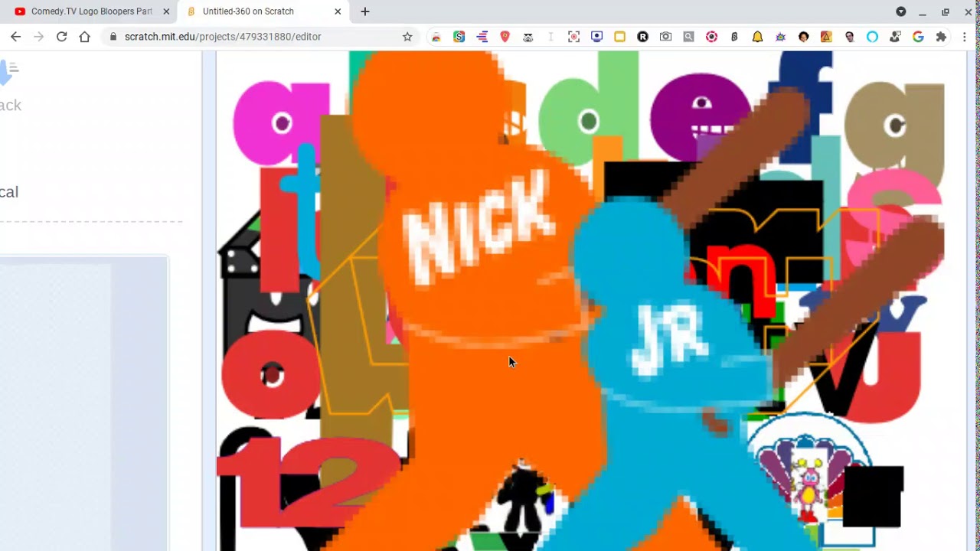Click the magenta letter a character
The height and width of the screenshot is (551, 980).
(x=282, y=122)
